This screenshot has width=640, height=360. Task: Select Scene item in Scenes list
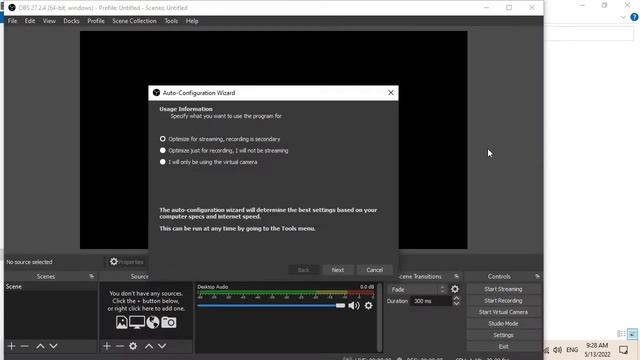point(51,287)
